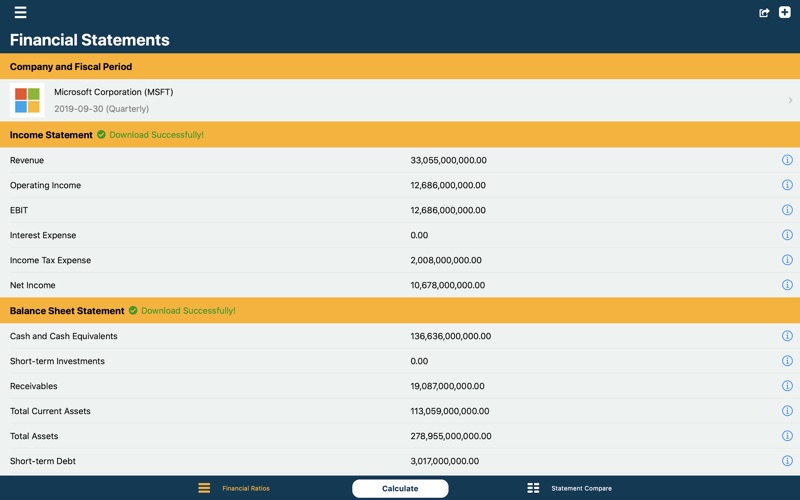Image resolution: width=800 pixels, height=500 pixels.
Task: Tap the Statement Compare grid icon
Action: [x=533, y=488]
